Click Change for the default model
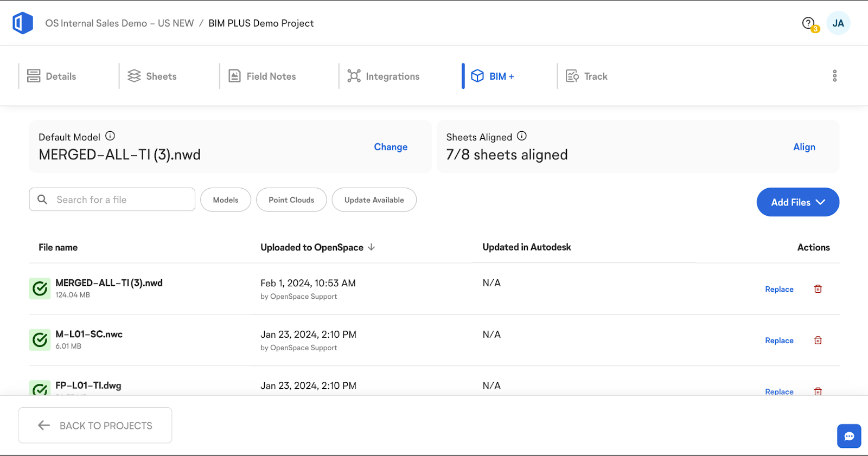 point(391,147)
